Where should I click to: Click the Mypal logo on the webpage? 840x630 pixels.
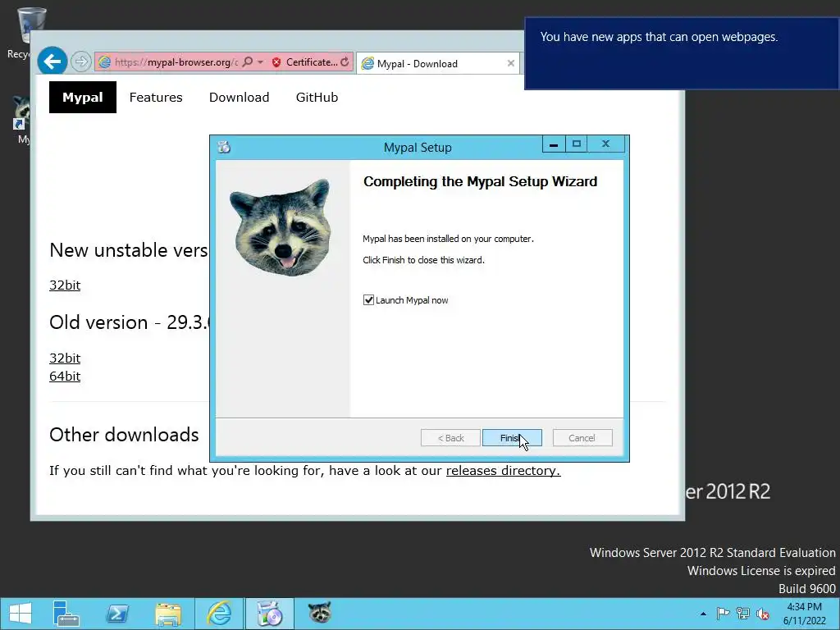point(83,97)
